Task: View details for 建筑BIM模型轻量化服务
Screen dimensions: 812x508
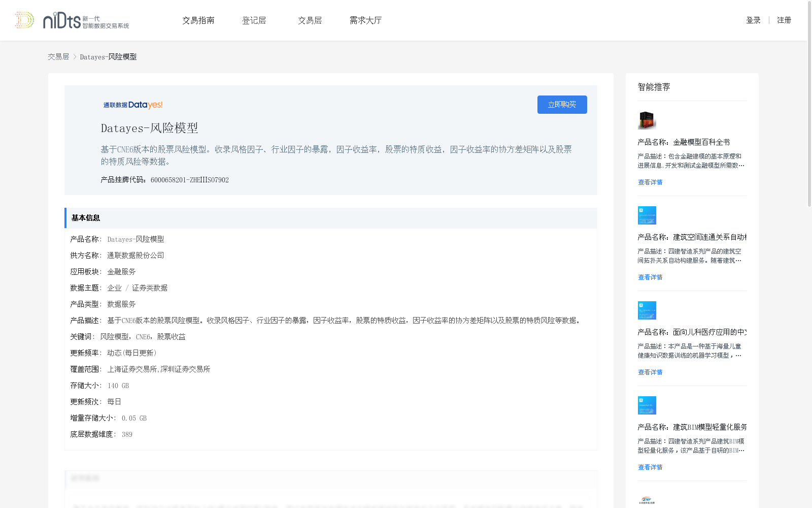Action: [650, 467]
